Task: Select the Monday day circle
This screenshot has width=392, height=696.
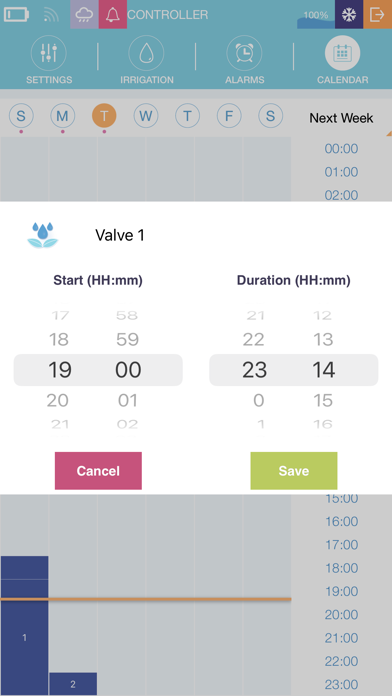Action: (x=63, y=116)
